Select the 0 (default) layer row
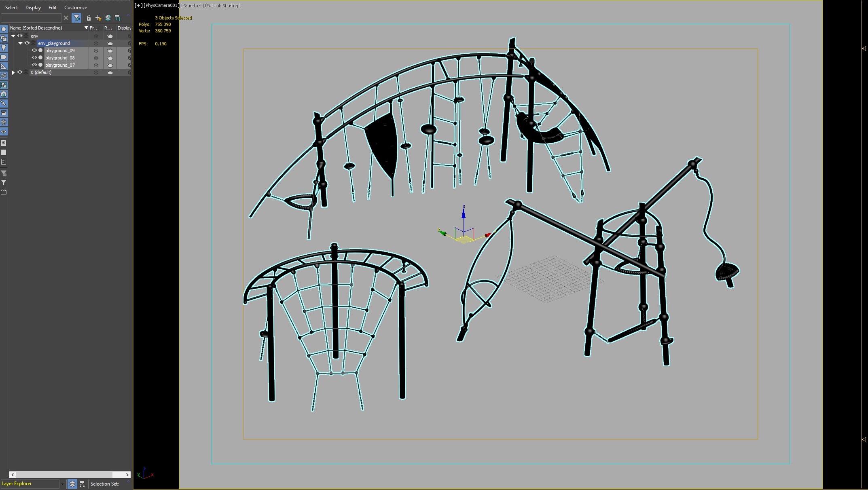The width and height of the screenshot is (868, 490). tap(41, 72)
